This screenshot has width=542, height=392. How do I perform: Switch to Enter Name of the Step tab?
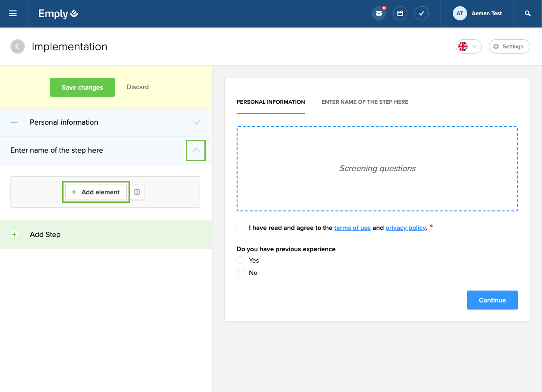pos(365,102)
